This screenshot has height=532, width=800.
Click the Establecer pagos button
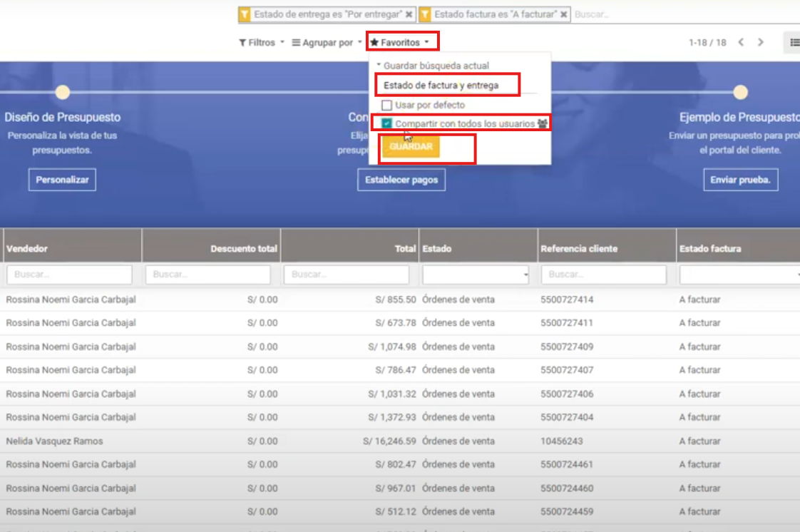click(401, 180)
